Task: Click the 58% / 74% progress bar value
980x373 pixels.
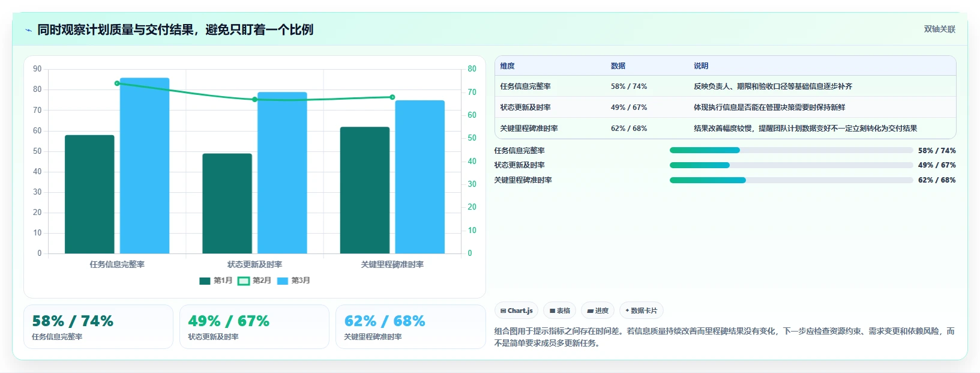Action: (937, 151)
